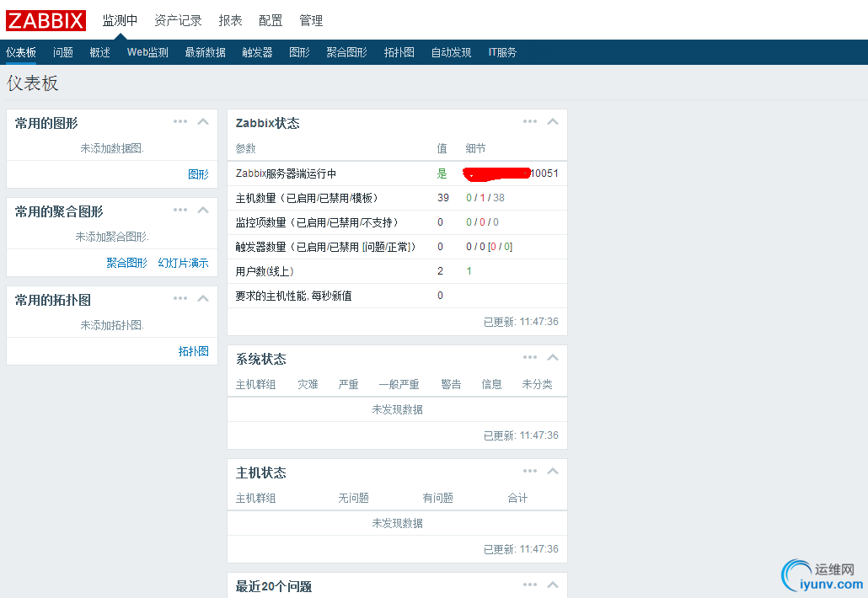868x598 pixels.
Task: Open options menu of 常用的拓扑图 widget
Action: pyautogui.click(x=179, y=299)
